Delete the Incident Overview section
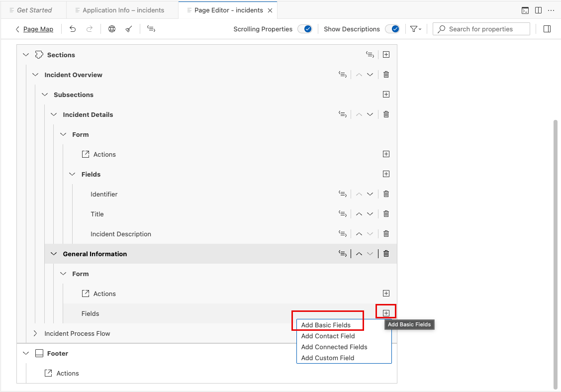561x392 pixels. 386,75
